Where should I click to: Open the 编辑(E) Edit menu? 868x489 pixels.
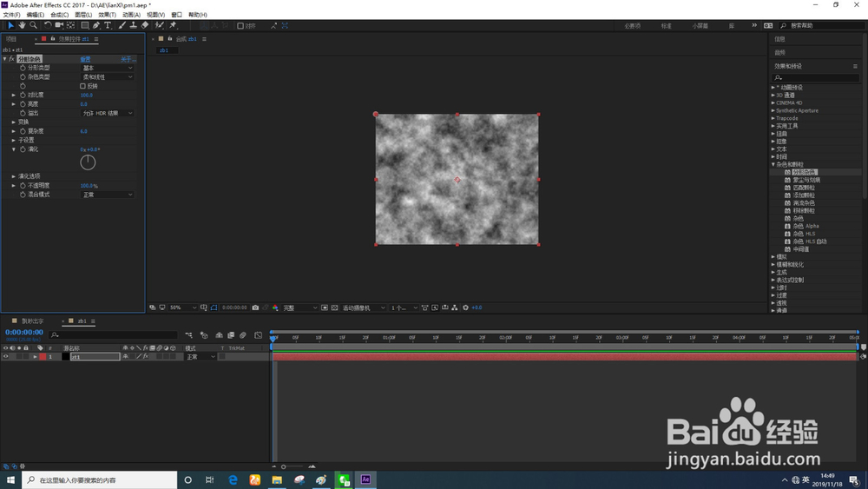coord(35,15)
